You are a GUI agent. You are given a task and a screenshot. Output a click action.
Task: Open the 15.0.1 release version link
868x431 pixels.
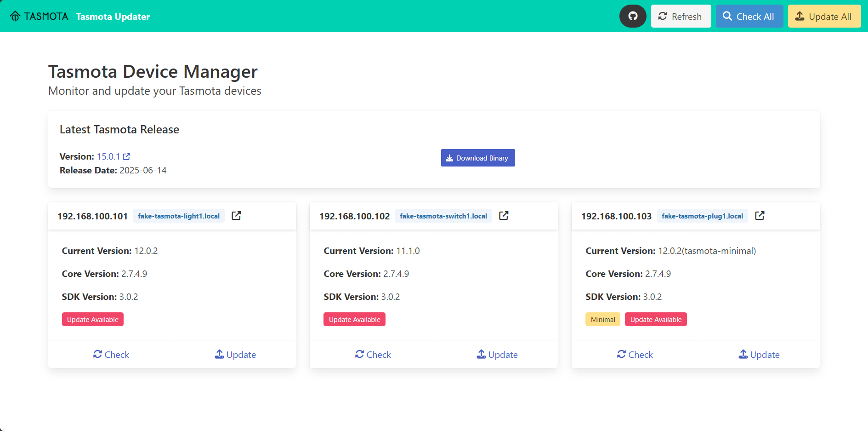click(113, 156)
